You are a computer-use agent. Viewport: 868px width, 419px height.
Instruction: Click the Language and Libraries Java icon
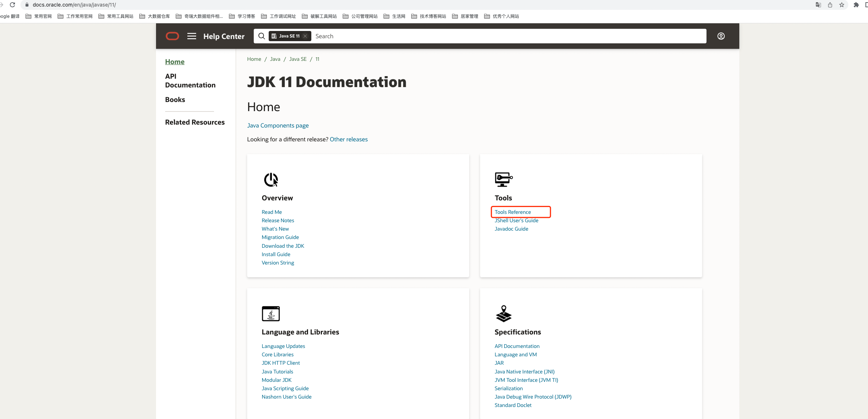coord(271,314)
